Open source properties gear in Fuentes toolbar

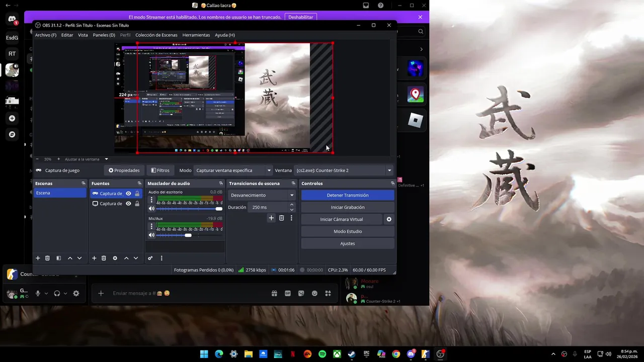tap(115, 258)
